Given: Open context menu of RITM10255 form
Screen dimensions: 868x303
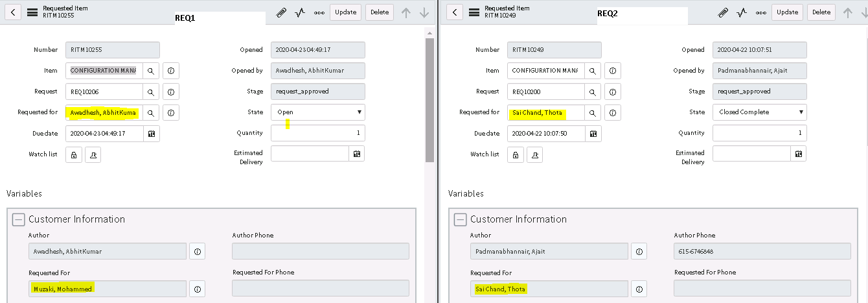Looking at the screenshot, I should pyautogui.click(x=32, y=12).
